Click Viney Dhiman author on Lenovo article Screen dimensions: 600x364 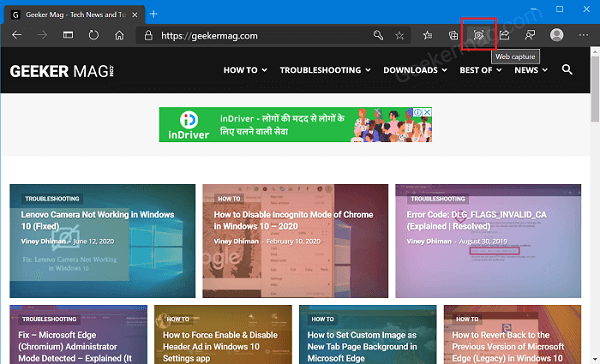click(x=43, y=241)
